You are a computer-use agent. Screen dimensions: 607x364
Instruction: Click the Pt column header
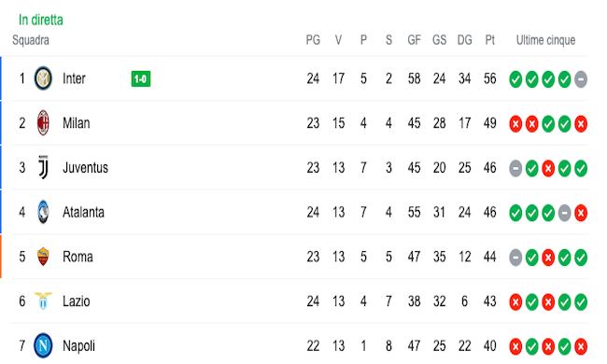point(489,40)
